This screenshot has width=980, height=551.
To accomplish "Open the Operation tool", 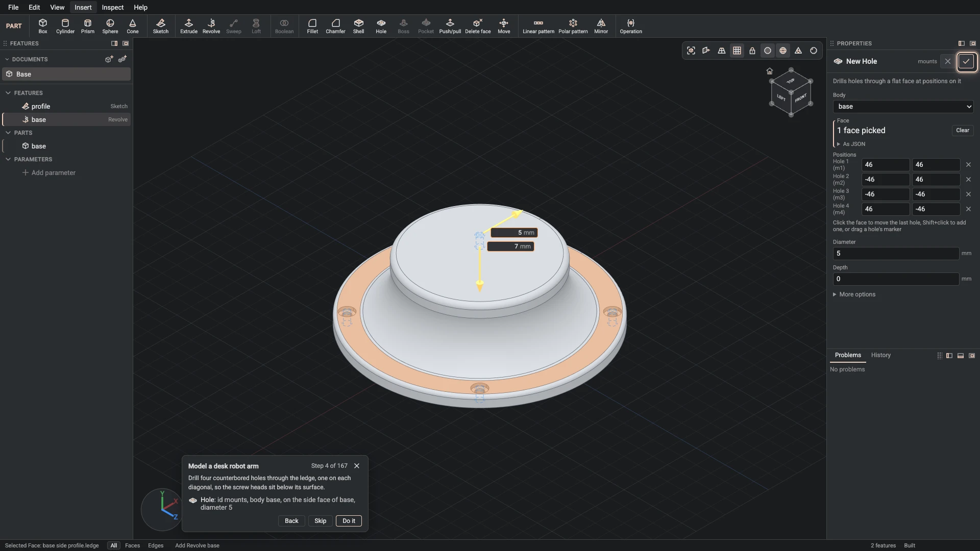I will [x=631, y=26].
